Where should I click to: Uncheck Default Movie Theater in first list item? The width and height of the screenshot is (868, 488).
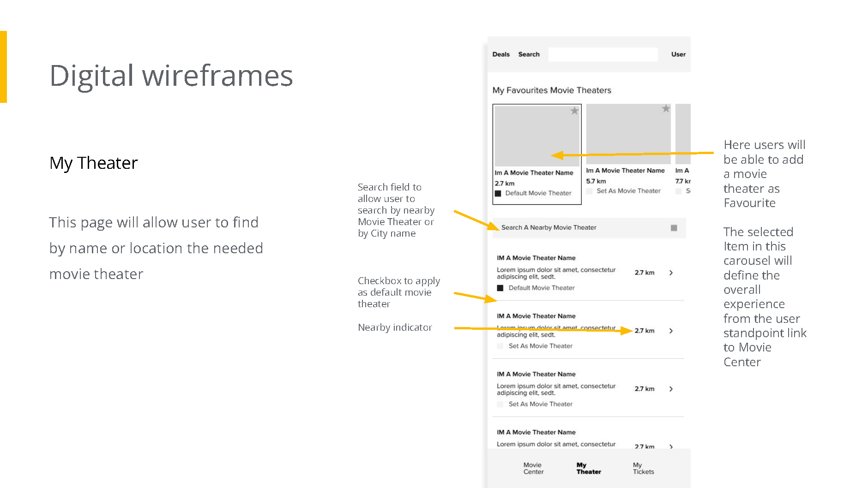click(500, 288)
